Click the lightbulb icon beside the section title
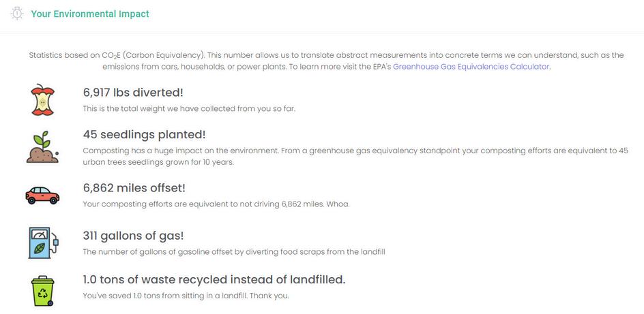644x314 pixels. (x=16, y=14)
